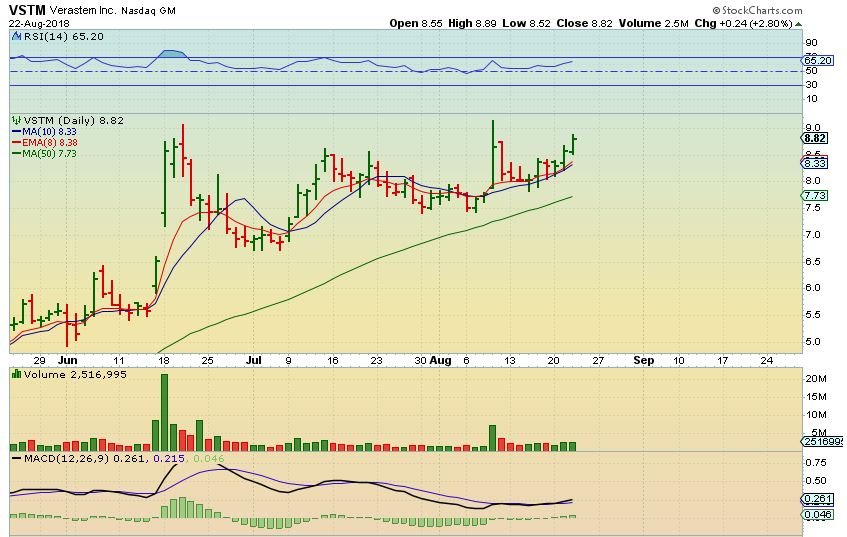
Task: Click the volume spike bar near August 9
Action: (x=492, y=438)
